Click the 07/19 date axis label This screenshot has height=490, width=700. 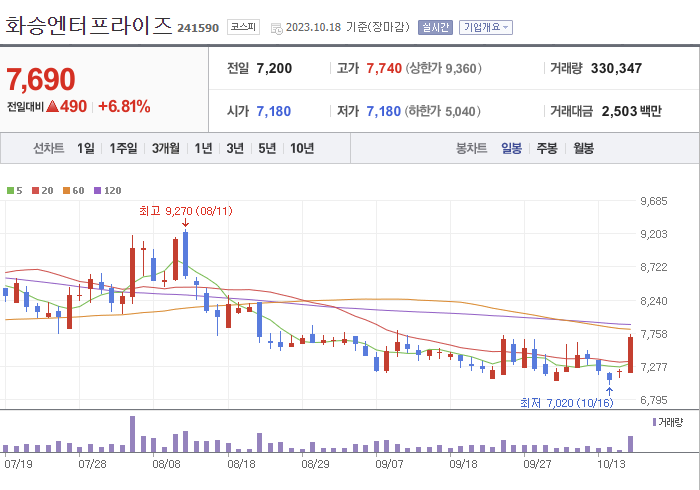tap(18, 464)
